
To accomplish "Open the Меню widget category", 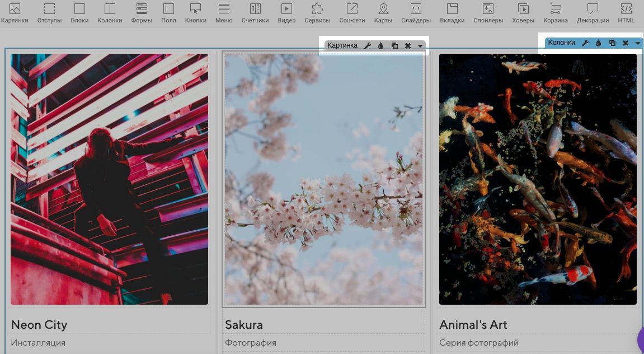I will (224, 13).
